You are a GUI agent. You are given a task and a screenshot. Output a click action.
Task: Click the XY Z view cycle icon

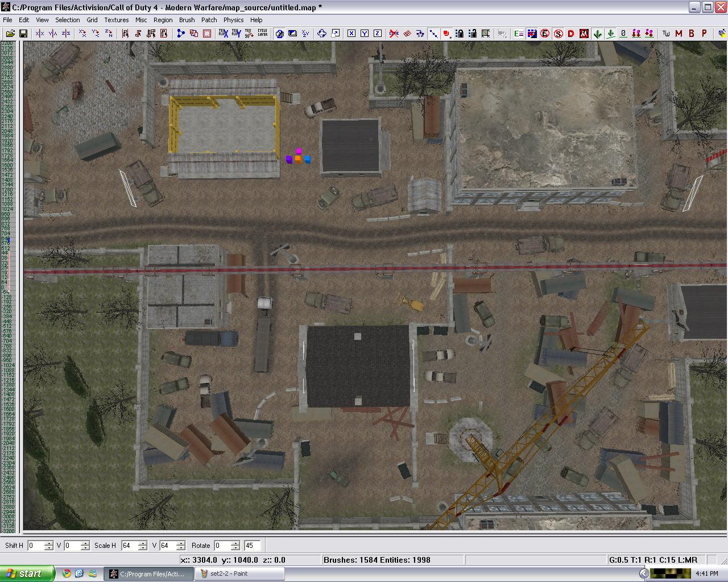click(x=305, y=34)
